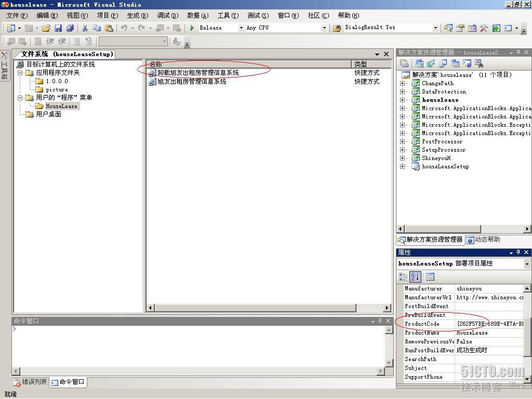
Task: Click the Object Browser icon in main toolbar
Action: click(472, 28)
